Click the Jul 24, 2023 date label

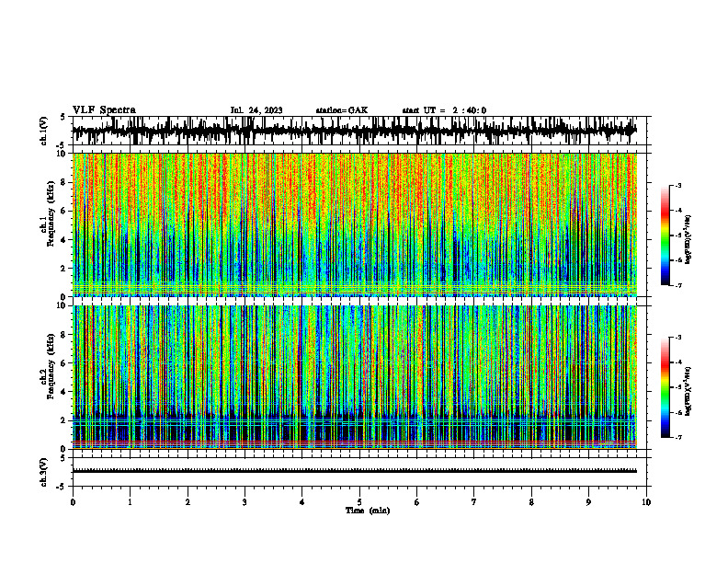[x=256, y=110]
